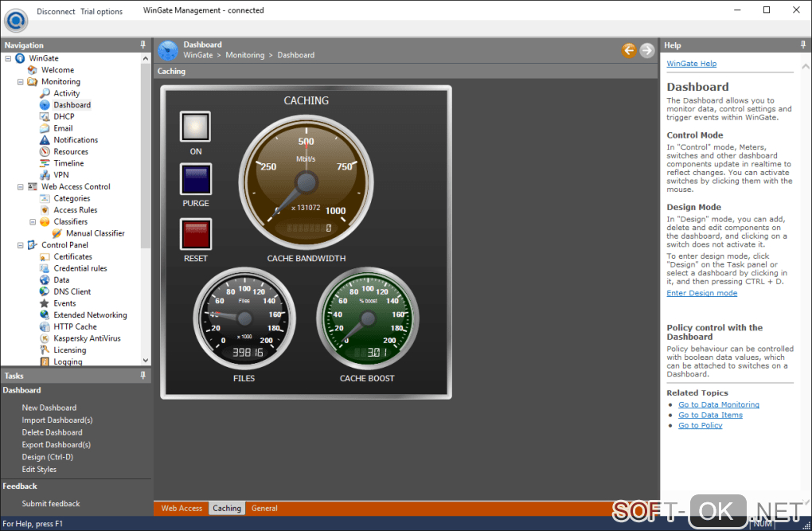Select Dashboard in navigation tree
Screen dimensions: 812x531
(x=72, y=104)
